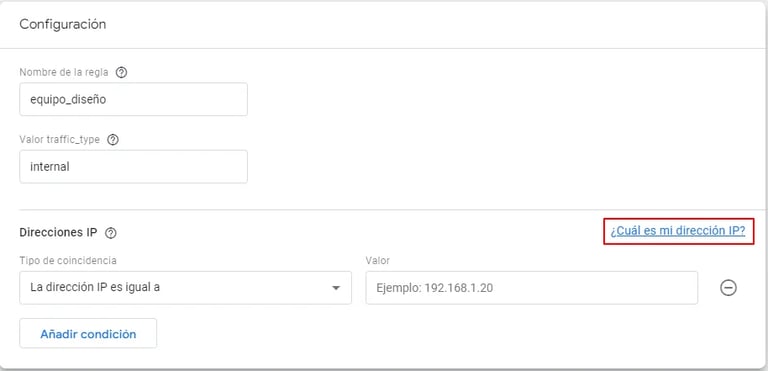Open help icon next to Nombre de la regla
Screen dimensions: 768x371
click(121, 73)
